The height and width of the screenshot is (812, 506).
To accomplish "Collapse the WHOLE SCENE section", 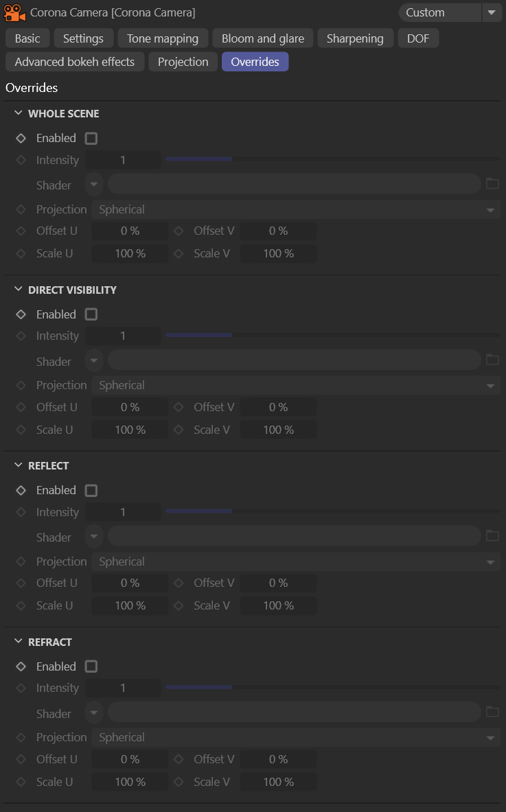I will click(18, 113).
